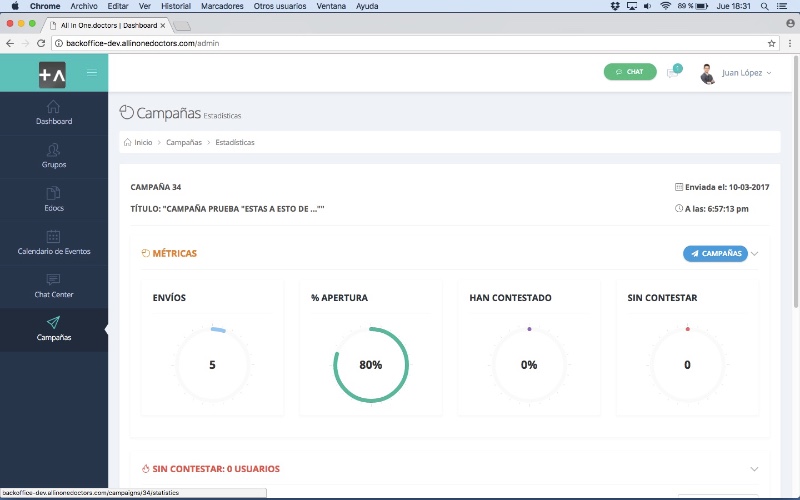Click the % Apertura 80% gauge
Image resolution: width=800 pixels, height=500 pixels.
click(371, 365)
